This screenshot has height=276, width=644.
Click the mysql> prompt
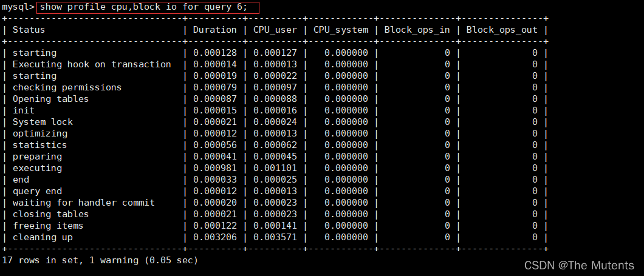click(18, 7)
